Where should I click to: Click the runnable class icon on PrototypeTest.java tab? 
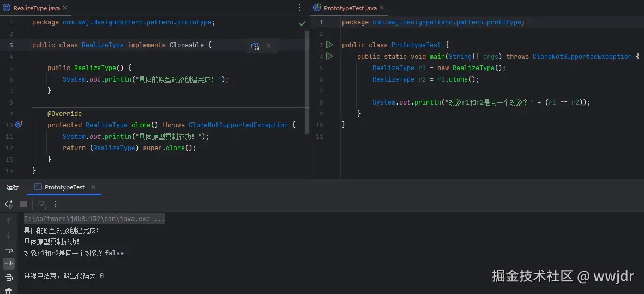[x=317, y=8]
